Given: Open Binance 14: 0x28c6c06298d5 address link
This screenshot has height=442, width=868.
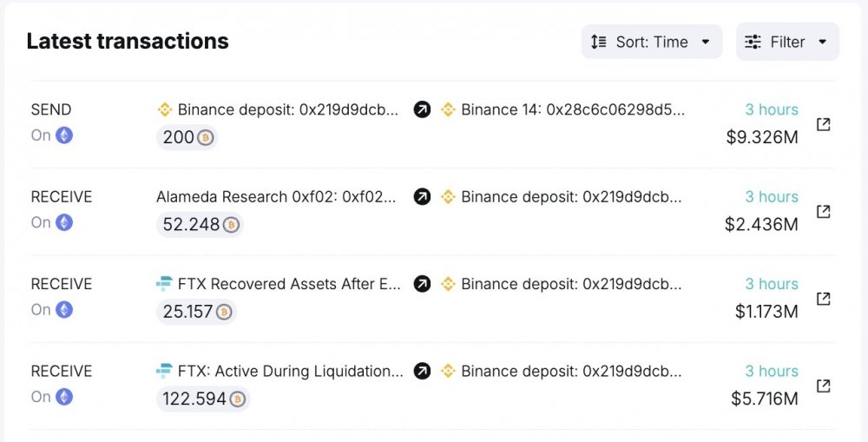Looking at the screenshot, I should [x=573, y=109].
